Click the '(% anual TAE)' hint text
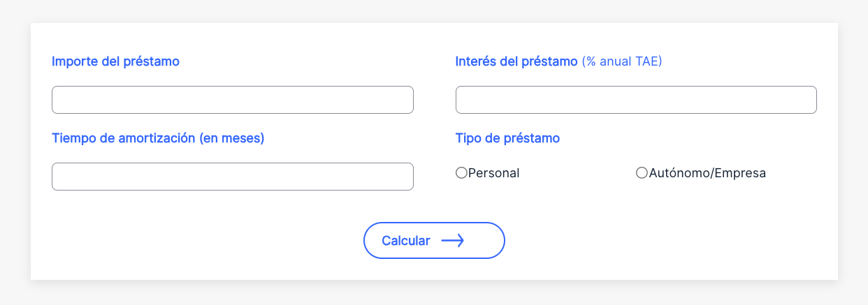Image resolution: width=868 pixels, height=305 pixels. pyautogui.click(x=621, y=61)
